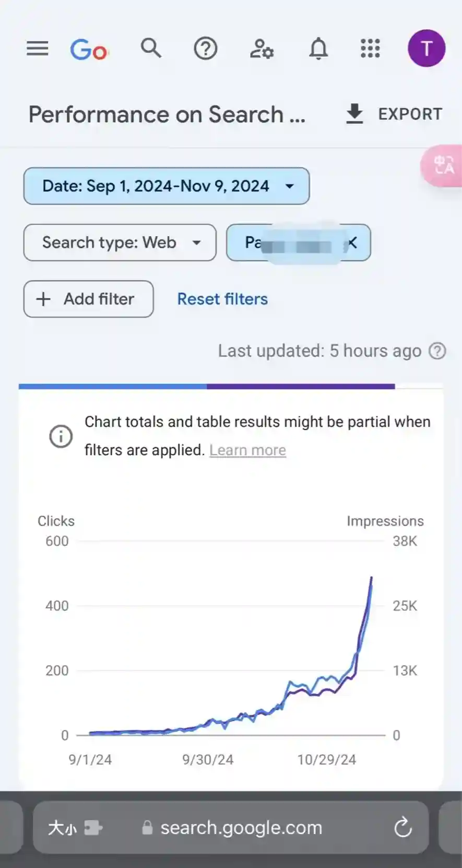462x868 pixels.
Task: Expand the Search type dropdown
Action: click(x=120, y=242)
